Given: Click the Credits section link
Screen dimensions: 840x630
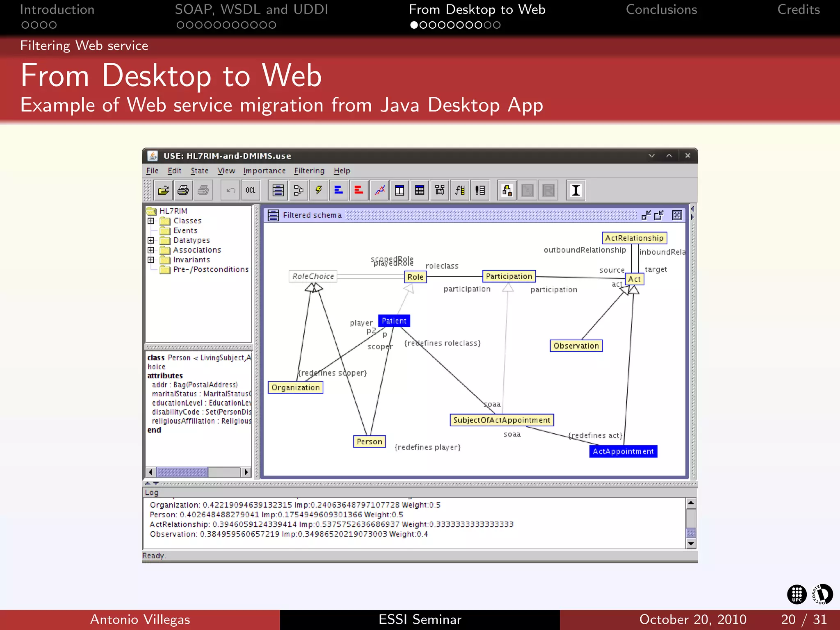Looking at the screenshot, I should 798,9.
